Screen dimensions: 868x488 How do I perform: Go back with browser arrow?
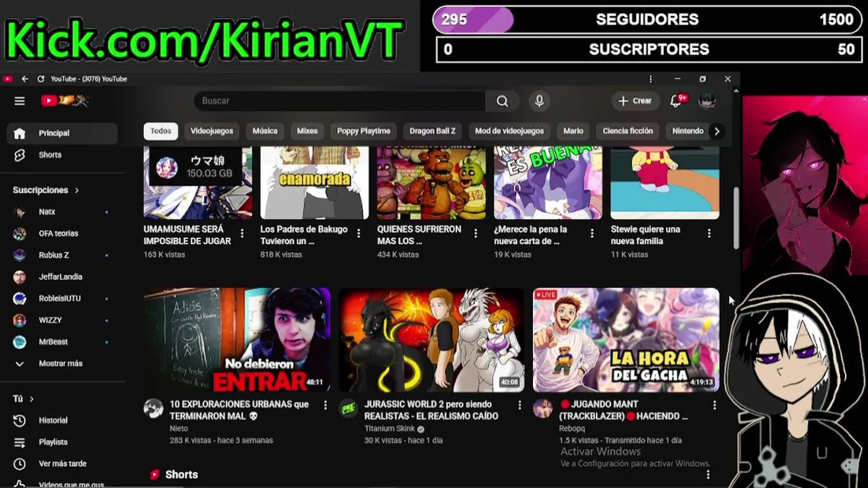[x=25, y=79]
